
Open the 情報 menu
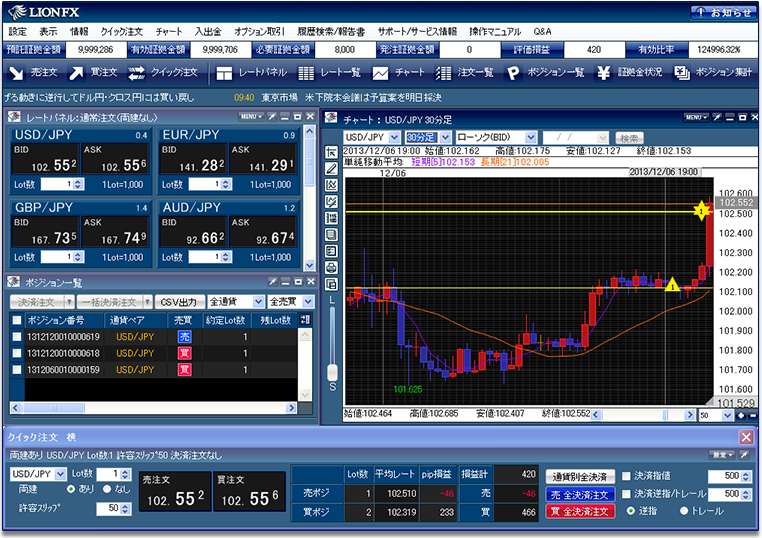[79, 32]
